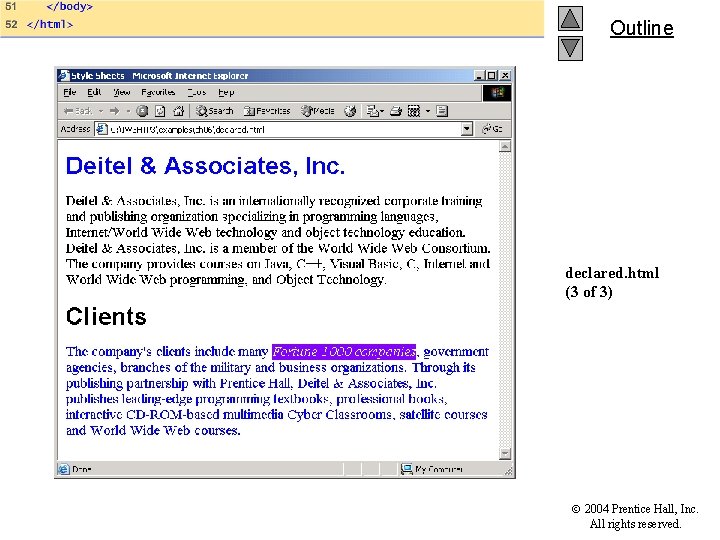Click the highlighted Fortune 1000 companies text
Screen dimensions: 720x540
coord(343,351)
